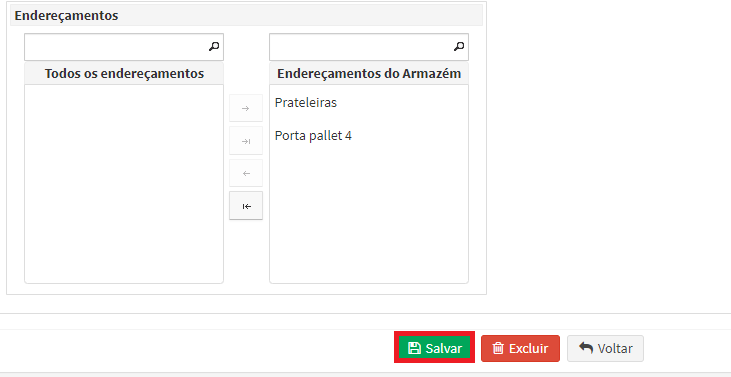This screenshot has width=731, height=377.
Task: Click the remove-all left-arrow button
Action: [x=246, y=206]
